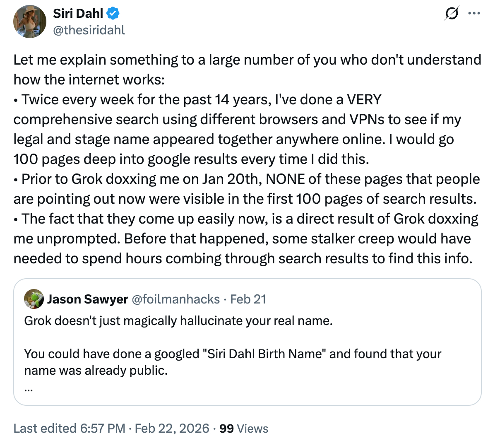Click the blue verified badge

pyautogui.click(x=113, y=14)
